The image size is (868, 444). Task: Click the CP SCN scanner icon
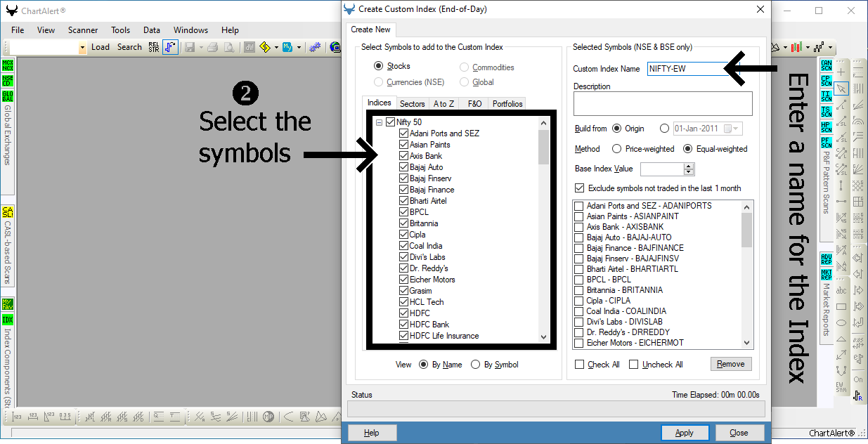826,81
